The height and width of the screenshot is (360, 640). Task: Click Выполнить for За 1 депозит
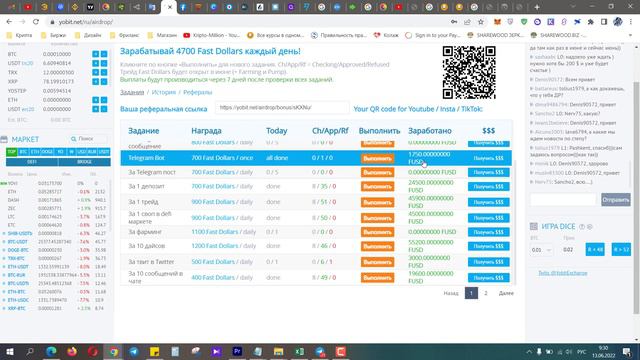(377, 187)
